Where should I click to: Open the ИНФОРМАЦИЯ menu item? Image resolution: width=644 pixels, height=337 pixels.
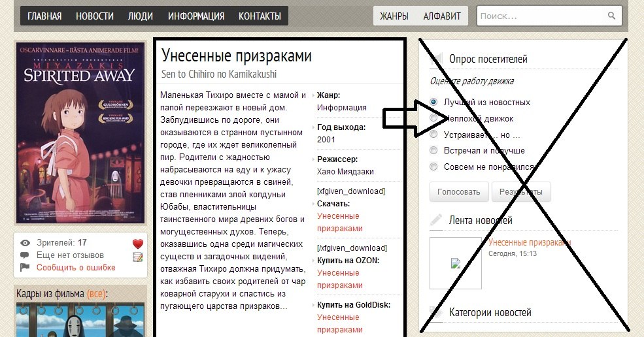(x=196, y=16)
